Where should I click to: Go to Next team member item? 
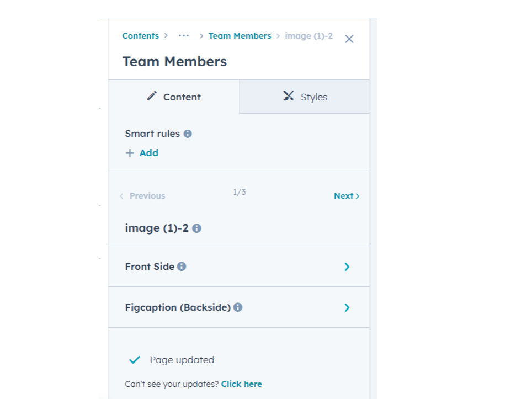(346, 196)
